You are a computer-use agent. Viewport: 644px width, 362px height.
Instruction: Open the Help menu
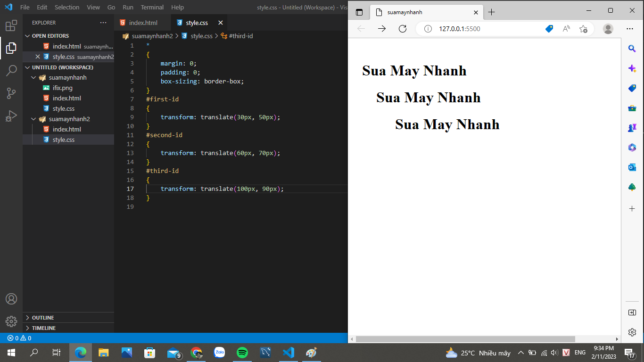(177, 8)
